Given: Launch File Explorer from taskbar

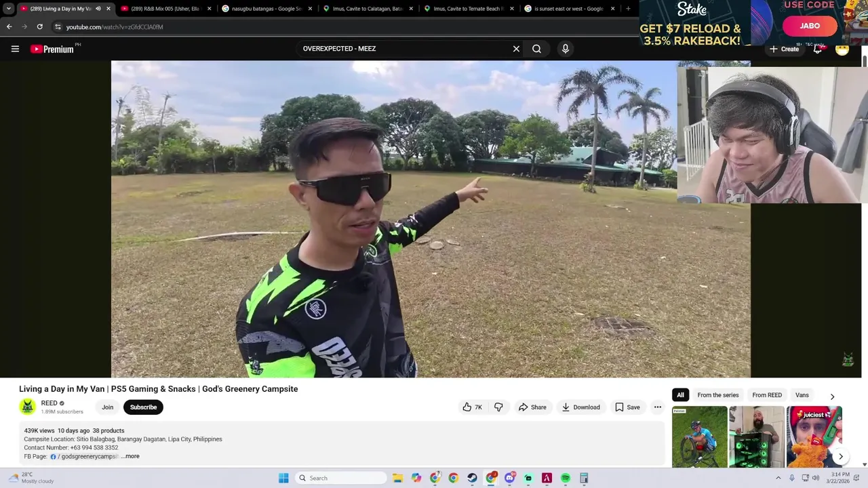Looking at the screenshot, I should tap(397, 478).
